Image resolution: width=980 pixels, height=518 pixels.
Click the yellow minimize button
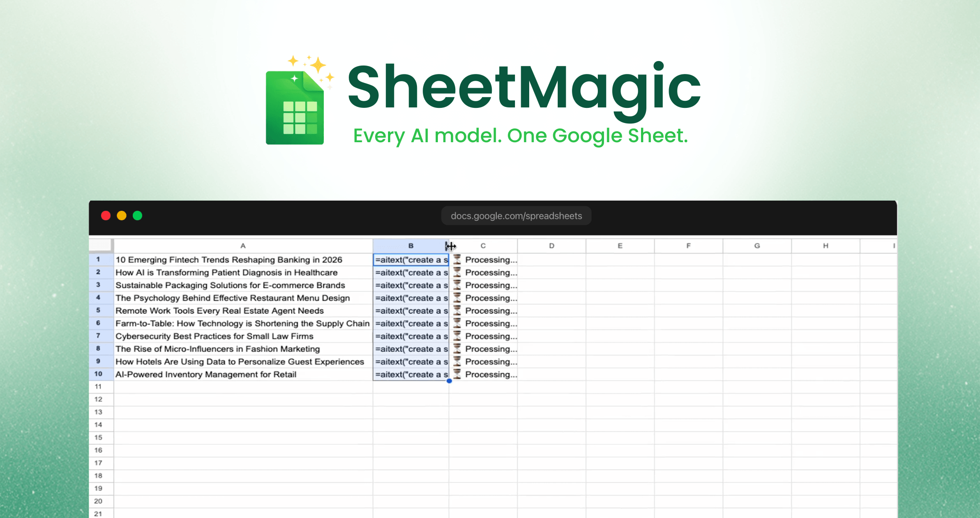122,216
